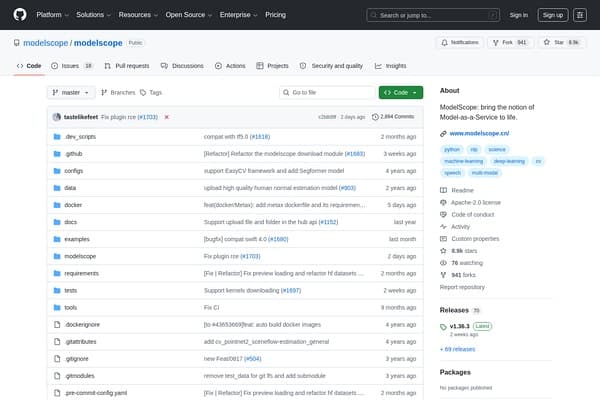Click the python topic tag
The width and height of the screenshot is (600, 400).
[452, 149]
